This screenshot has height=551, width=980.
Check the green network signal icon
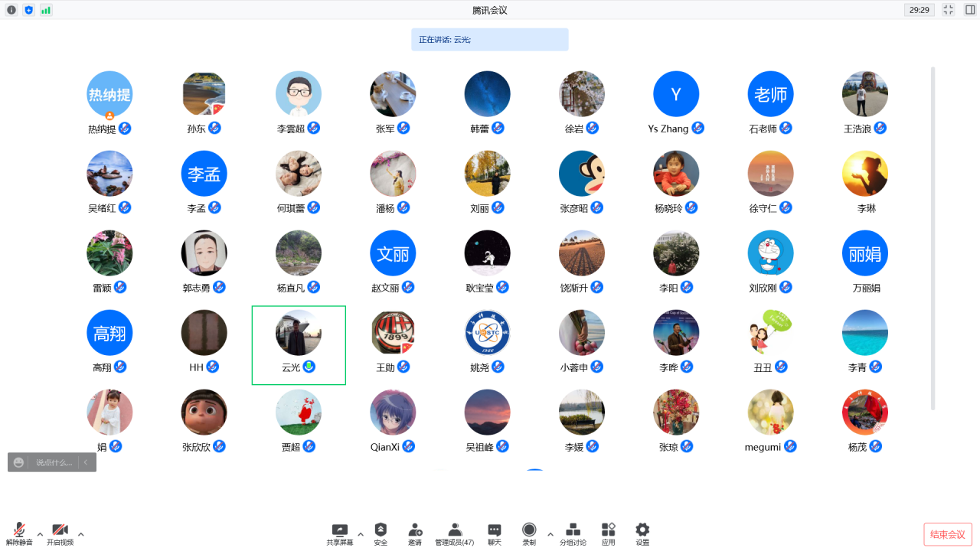[x=46, y=10]
